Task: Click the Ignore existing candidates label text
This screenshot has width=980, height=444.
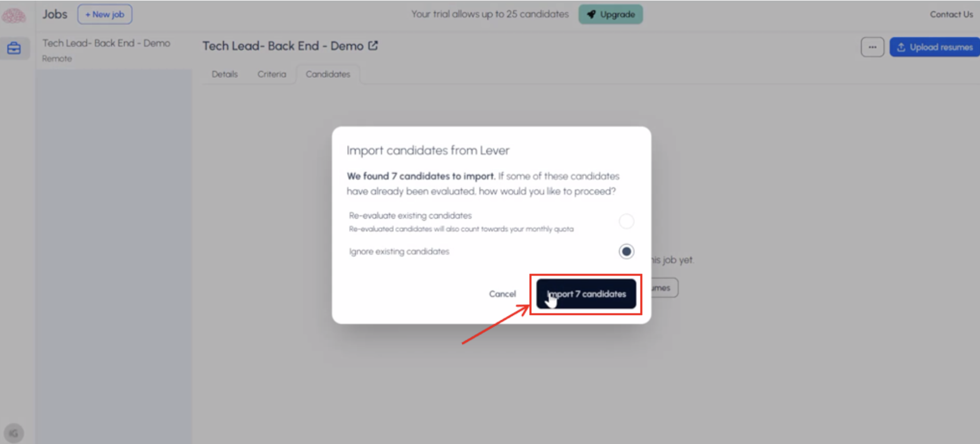Action: [399, 251]
